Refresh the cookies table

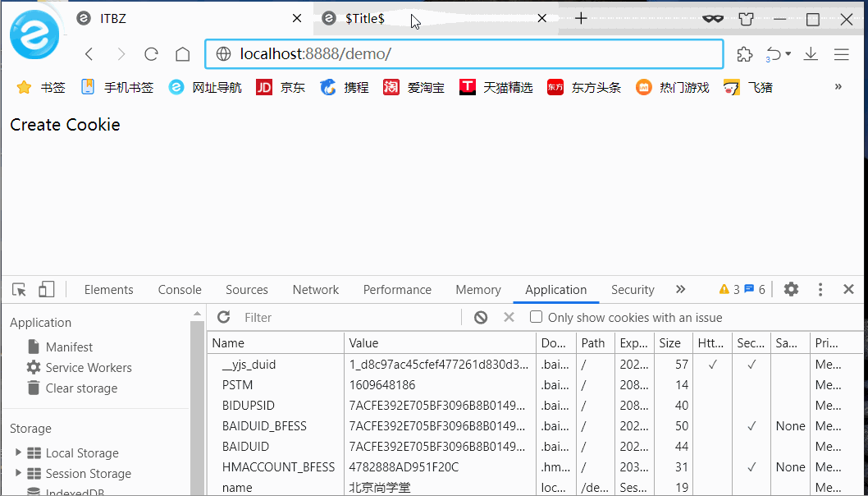point(224,317)
